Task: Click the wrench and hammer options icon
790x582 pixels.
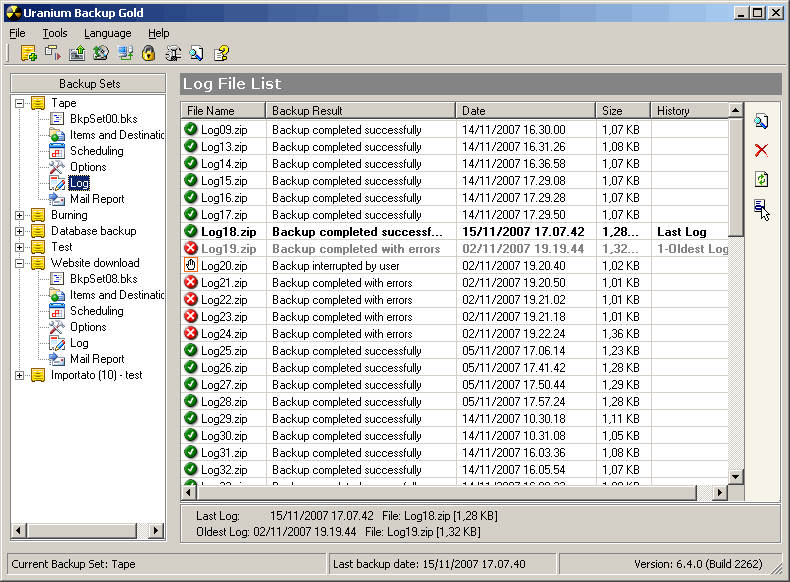Action: pos(173,53)
